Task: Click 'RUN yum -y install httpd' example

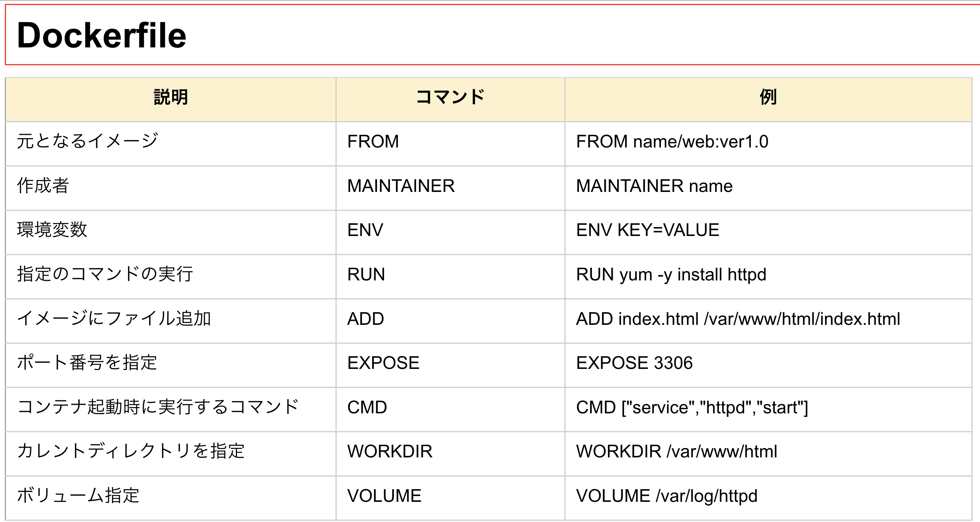Action: (x=671, y=274)
